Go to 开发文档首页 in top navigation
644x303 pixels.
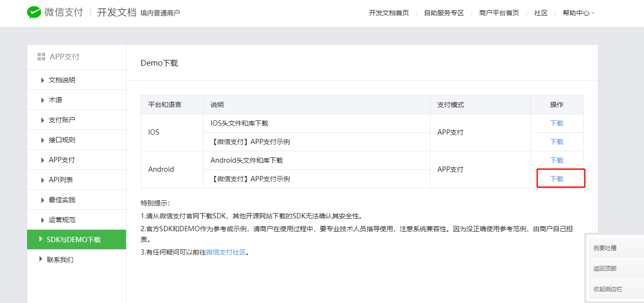coord(389,13)
